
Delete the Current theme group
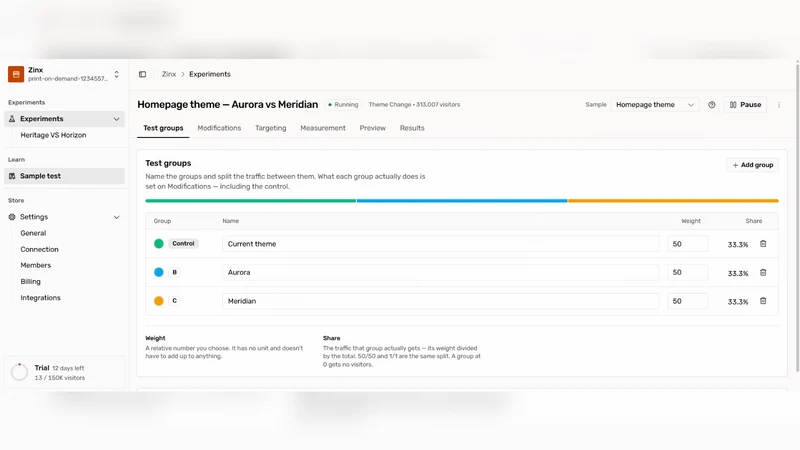tap(763, 244)
